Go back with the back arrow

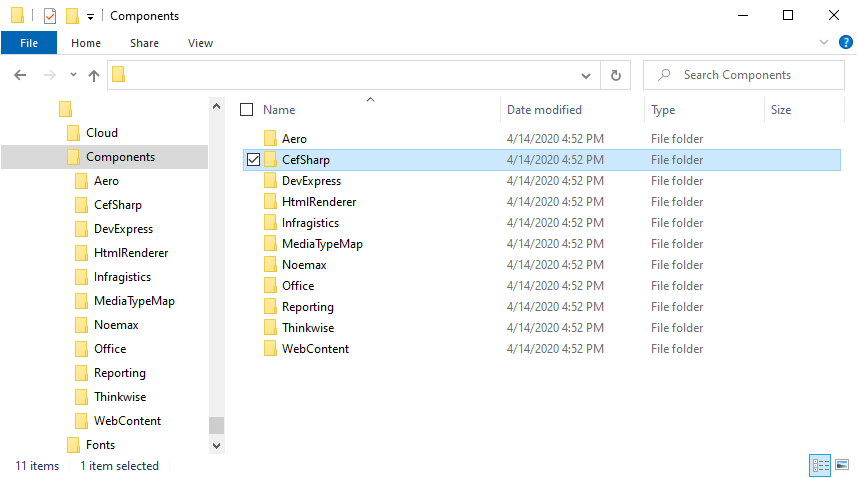20,75
